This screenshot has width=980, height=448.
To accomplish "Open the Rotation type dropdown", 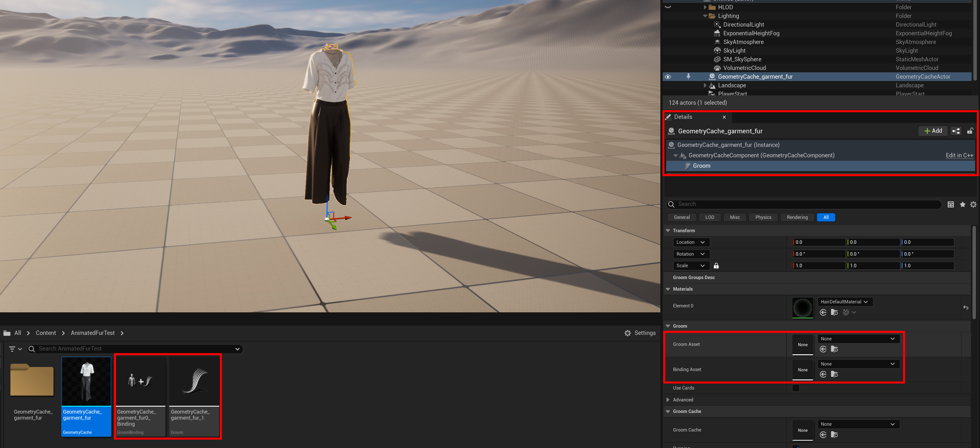I will tap(691, 254).
